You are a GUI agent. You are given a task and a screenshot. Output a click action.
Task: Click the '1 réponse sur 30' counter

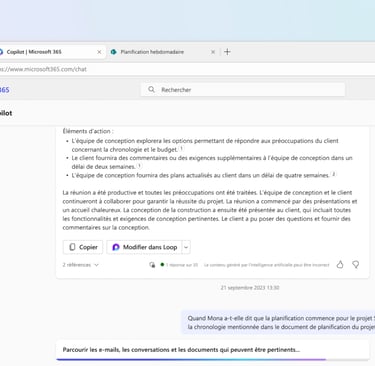182,265
